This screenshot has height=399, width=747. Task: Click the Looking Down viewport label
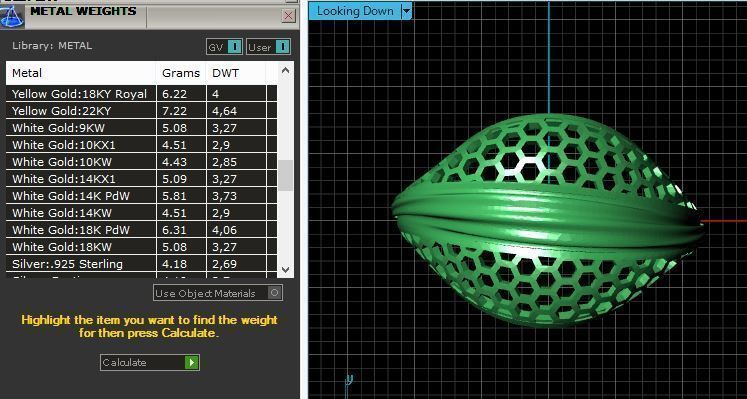click(355, 11)
